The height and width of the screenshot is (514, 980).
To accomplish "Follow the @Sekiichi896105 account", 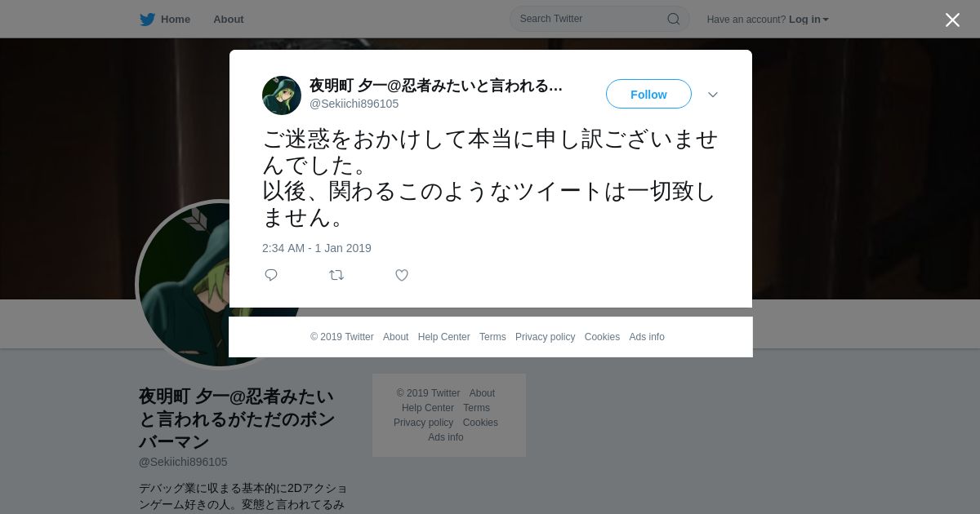I will [x=648, y=95].
